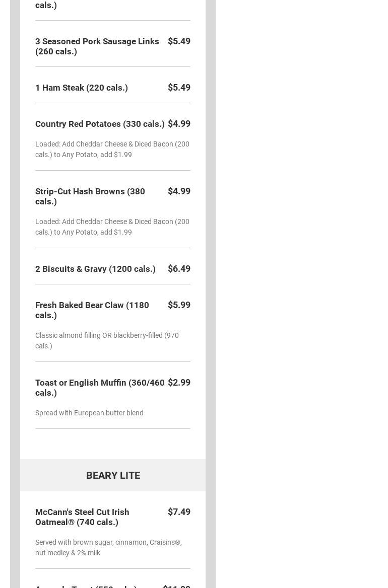
Task: Click the $2.99 Toast or English Muffin price
Action: click(179, 383)
